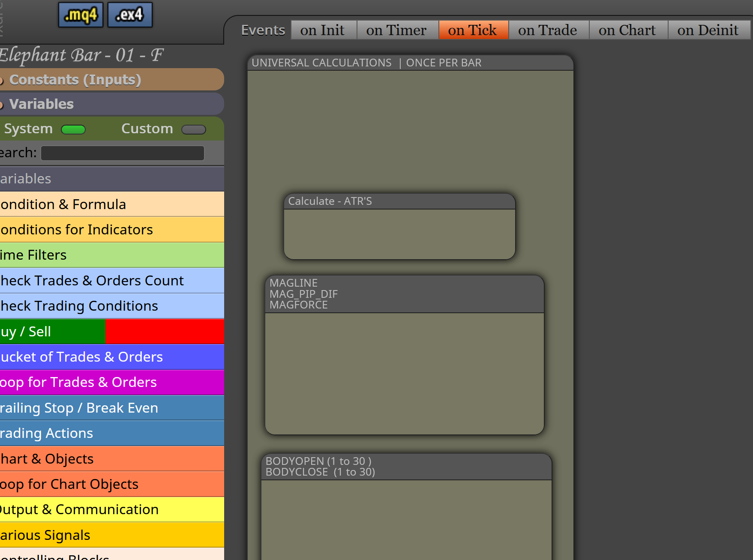Viewport: 753px width, 560px height.
Task: Select the BODYOPEN BODYCLOSE group header
Action: point(406,467)
